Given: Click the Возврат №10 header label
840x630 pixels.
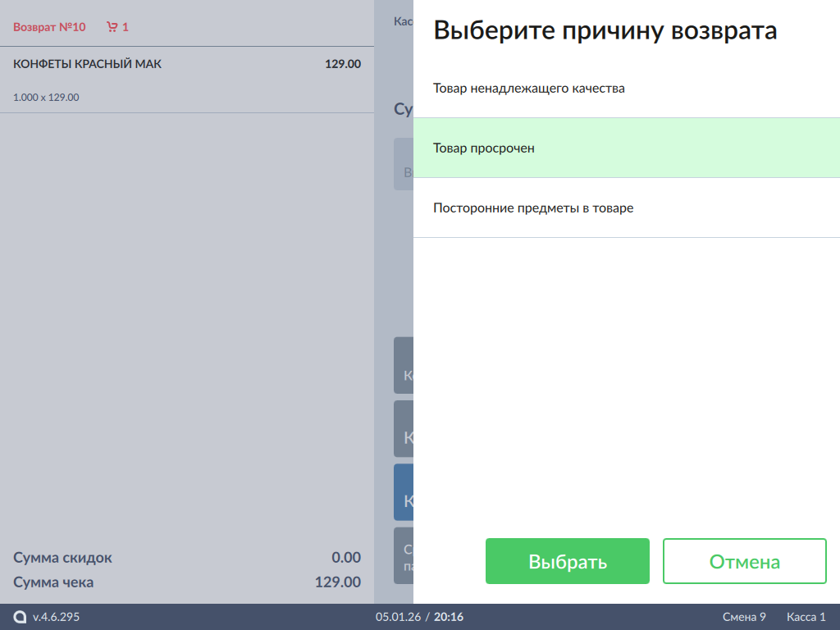Looking at the screenshot, I should tap(49, 27).
